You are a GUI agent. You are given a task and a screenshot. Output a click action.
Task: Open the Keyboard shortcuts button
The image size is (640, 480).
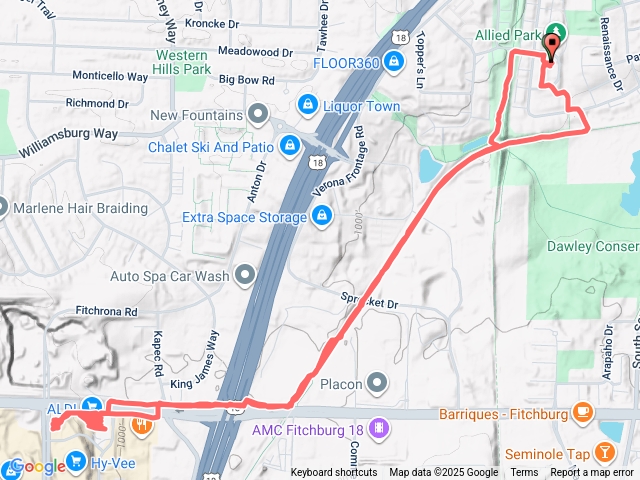(x=334, y=472)
